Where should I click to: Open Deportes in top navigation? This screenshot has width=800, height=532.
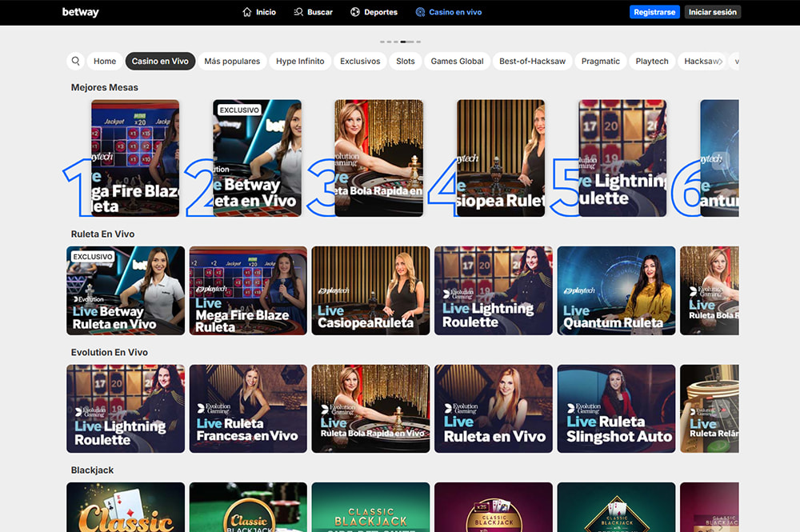click(374, 12)
